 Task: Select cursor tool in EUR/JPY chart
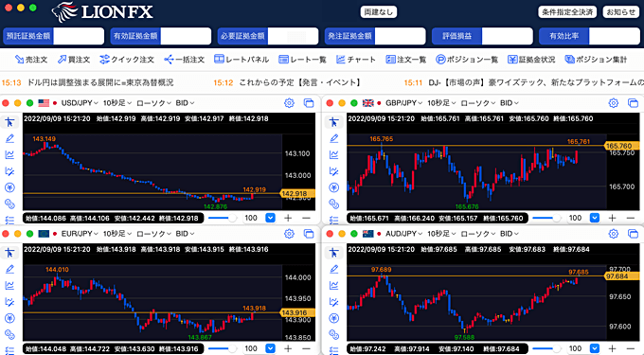click(9, 253)
